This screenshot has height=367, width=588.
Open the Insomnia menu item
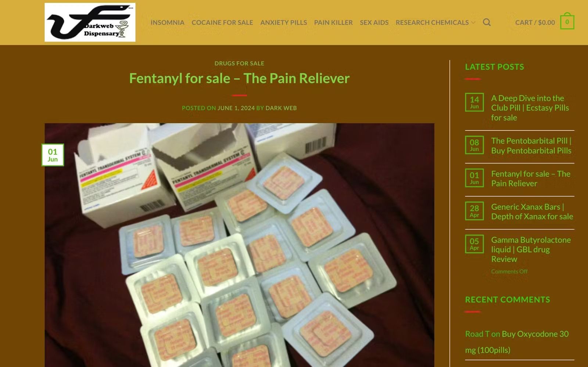[x=168, y=22]
